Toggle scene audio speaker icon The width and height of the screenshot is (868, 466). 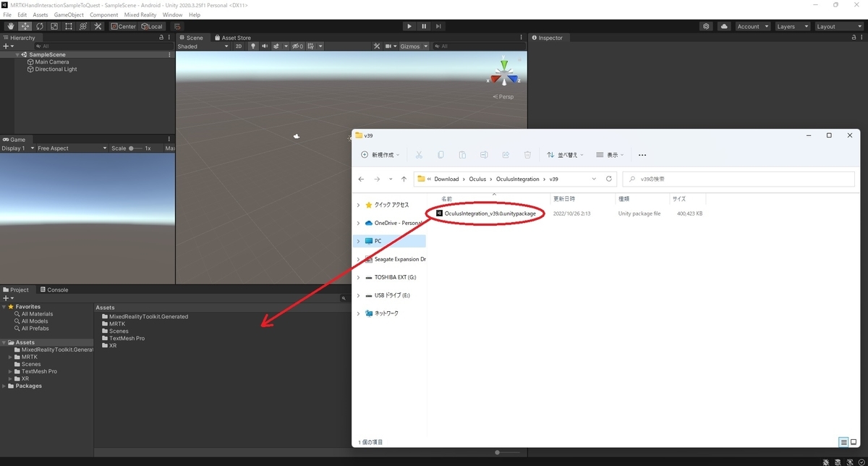[x=265, y=46]
